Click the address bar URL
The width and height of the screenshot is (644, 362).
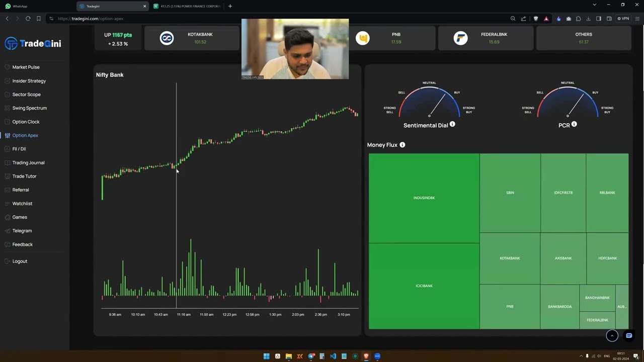pyautogui.click(x=91, y=19)
